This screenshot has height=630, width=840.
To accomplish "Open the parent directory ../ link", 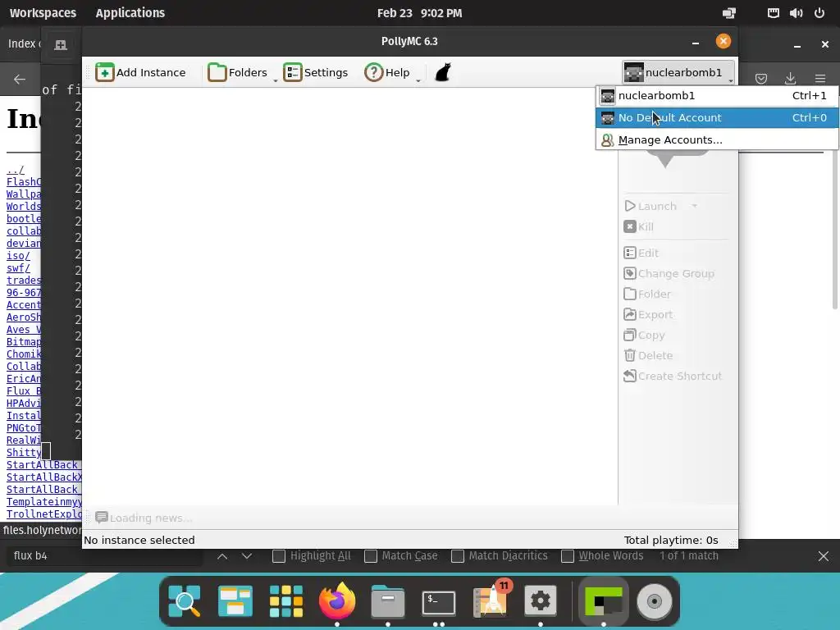I will point(15,170).
